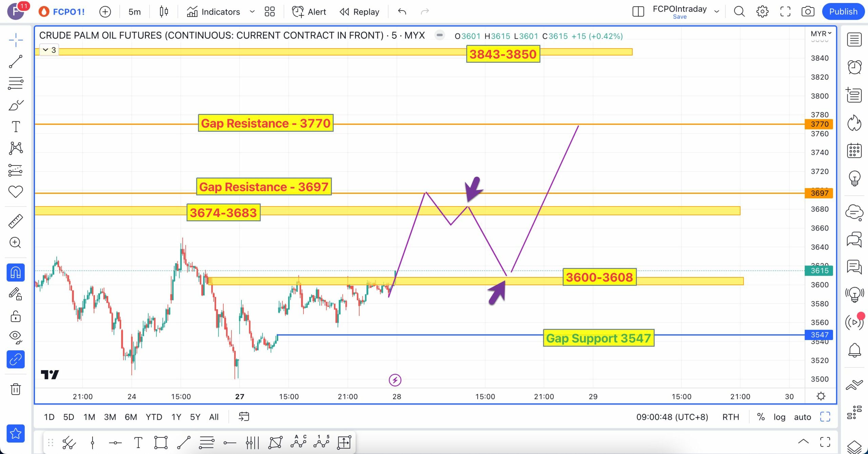Open the measure ruler tool

point(16,221)
